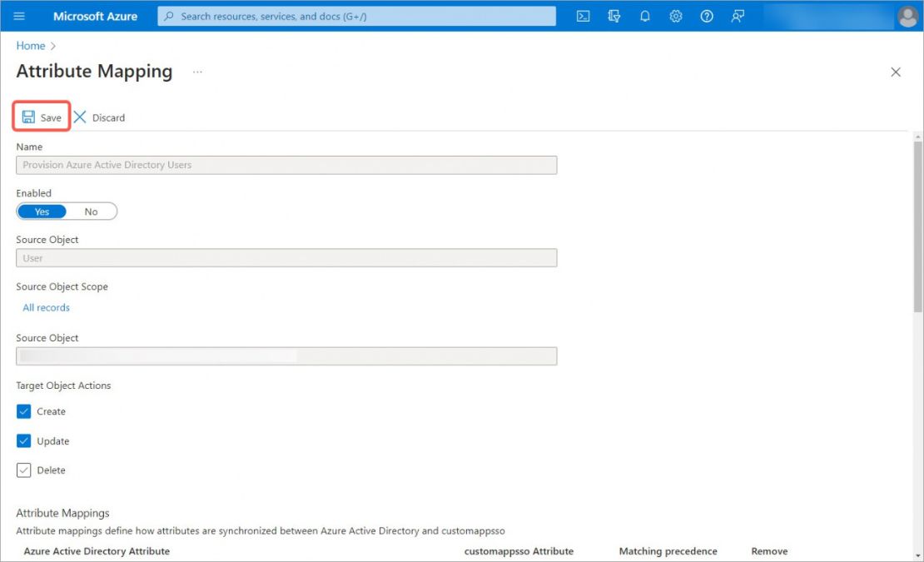The height and width of the screenshot is (562, 924).
Task: Discard the attribute mapping changes
Action: click(100, 117)
